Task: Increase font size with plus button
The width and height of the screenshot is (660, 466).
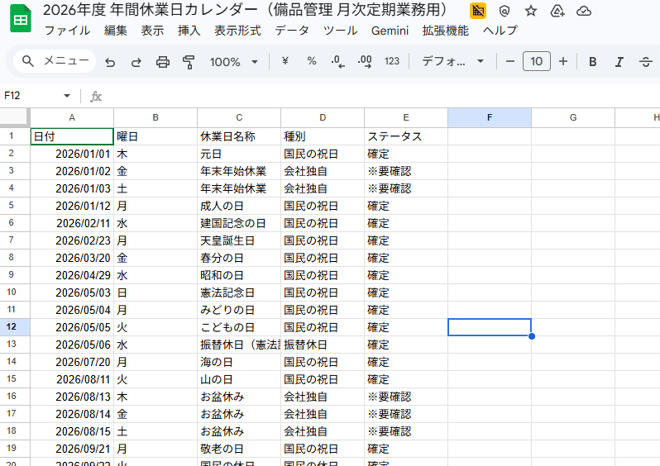Action: pyautogui.click(x=563, y=62)
